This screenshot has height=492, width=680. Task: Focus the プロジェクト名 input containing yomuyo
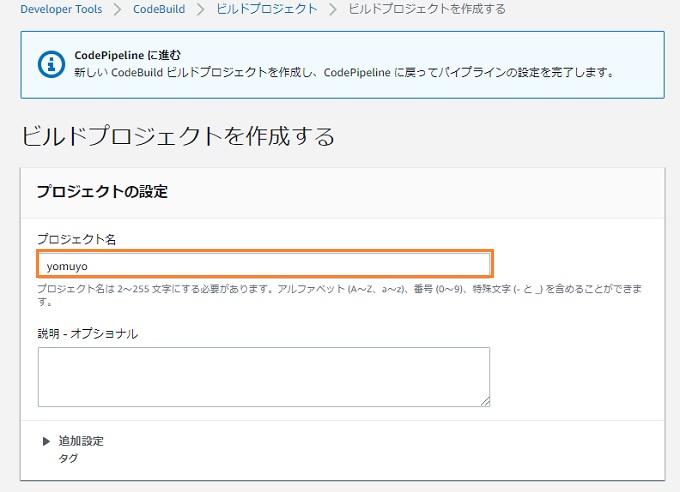[x=264, y=266]
